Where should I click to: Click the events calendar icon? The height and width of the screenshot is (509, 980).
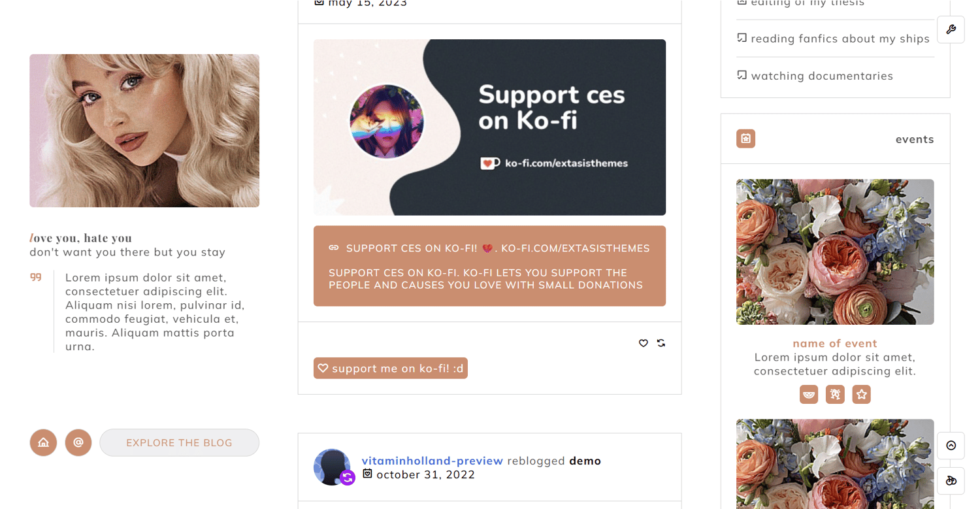[x=745, y=139]
